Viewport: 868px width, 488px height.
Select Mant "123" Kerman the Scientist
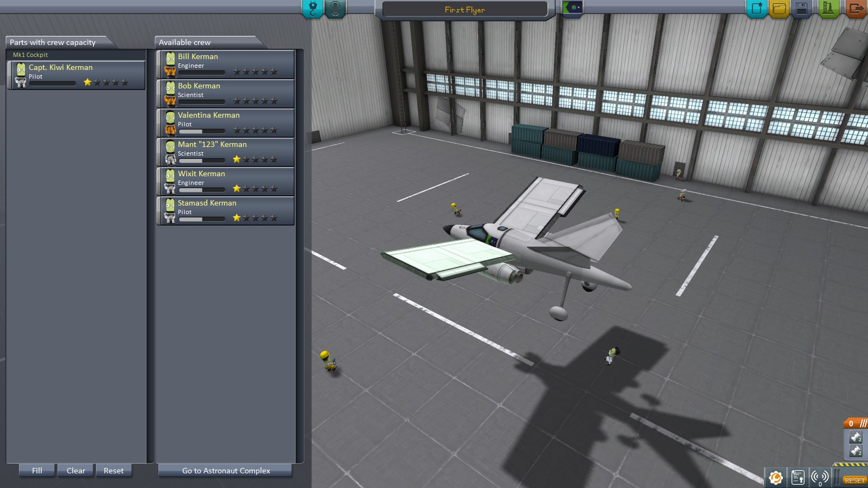tap(226, 152)
